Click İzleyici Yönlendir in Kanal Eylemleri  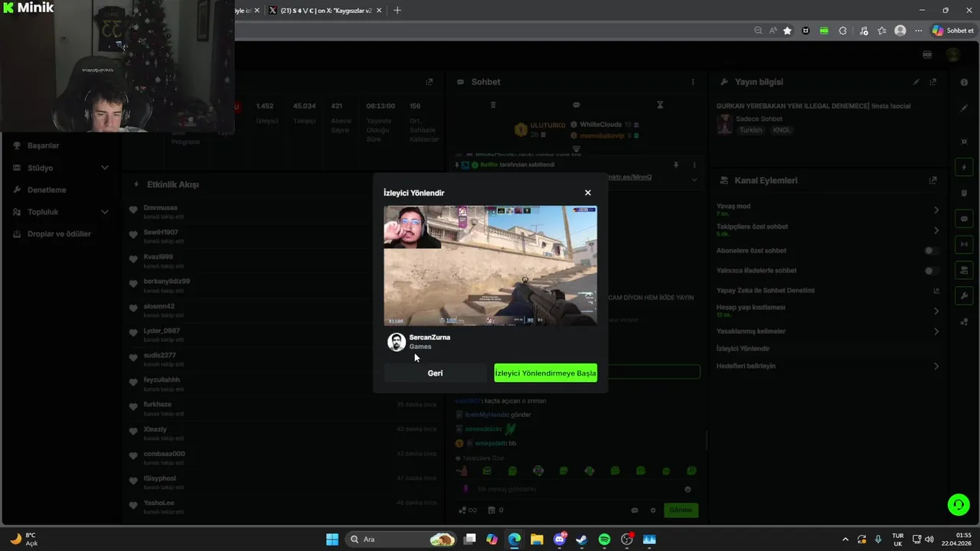tap(743, 349)
